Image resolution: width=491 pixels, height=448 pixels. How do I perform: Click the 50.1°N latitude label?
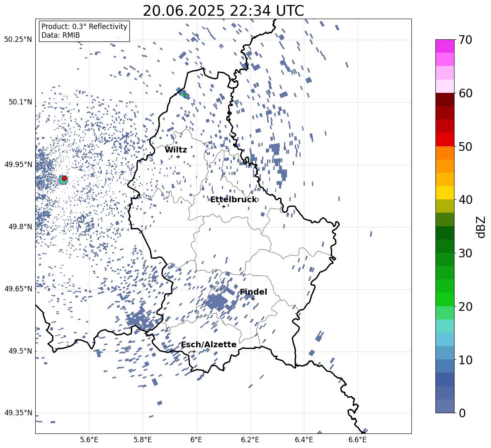[x=20, y=102]
